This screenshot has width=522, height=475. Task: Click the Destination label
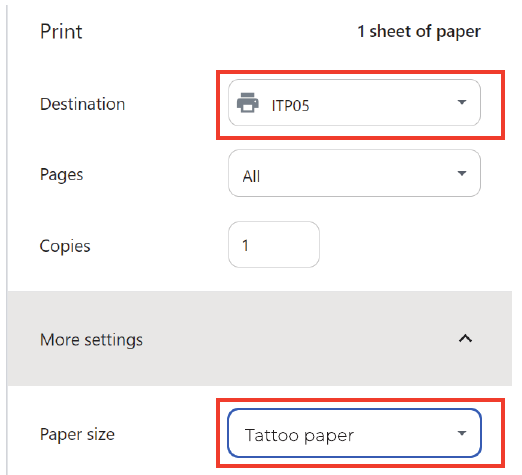(82, 104)
